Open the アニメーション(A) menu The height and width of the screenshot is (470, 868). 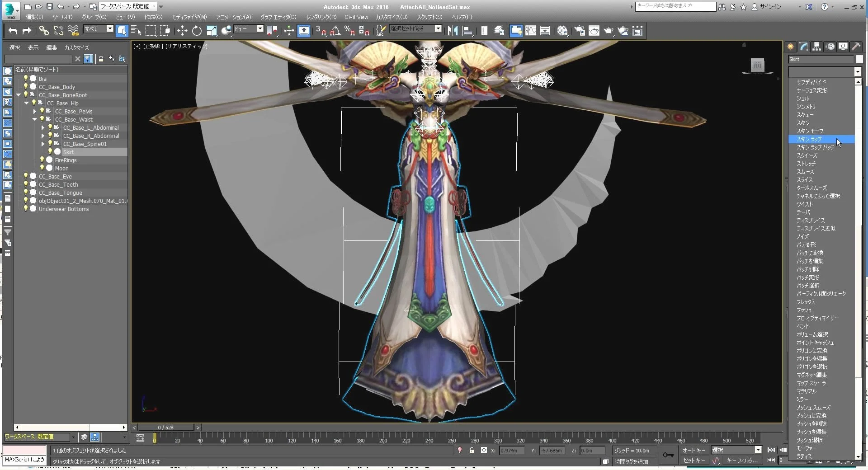233,17
